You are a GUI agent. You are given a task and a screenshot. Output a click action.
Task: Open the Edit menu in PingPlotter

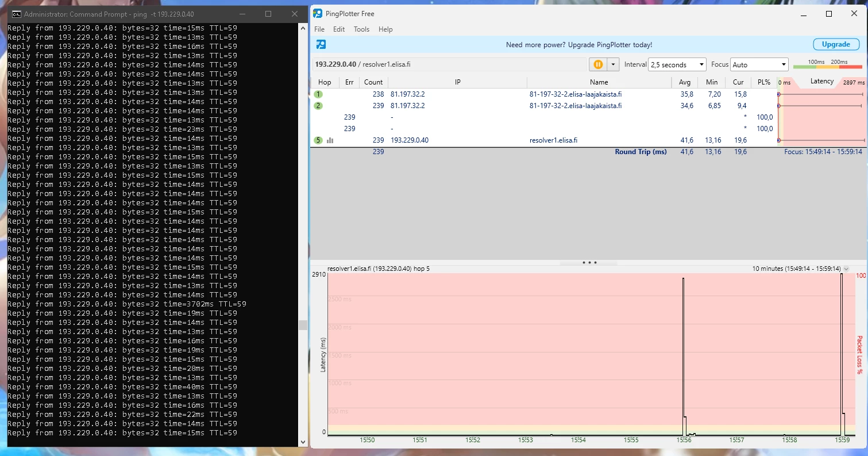click(x=339, y=29)
